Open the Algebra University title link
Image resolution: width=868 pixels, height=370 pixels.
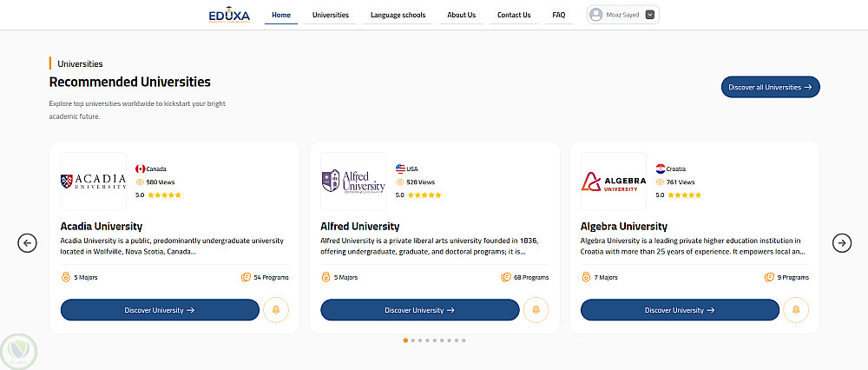tap(624, 227)
